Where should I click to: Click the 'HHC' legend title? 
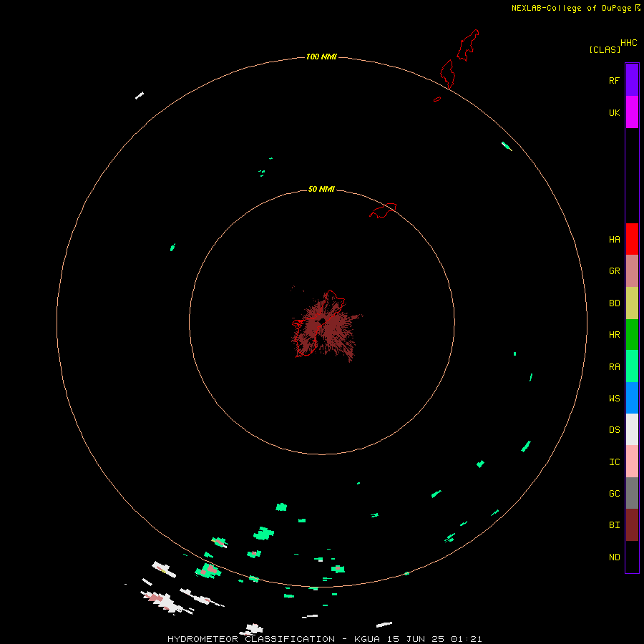point(628,43)
